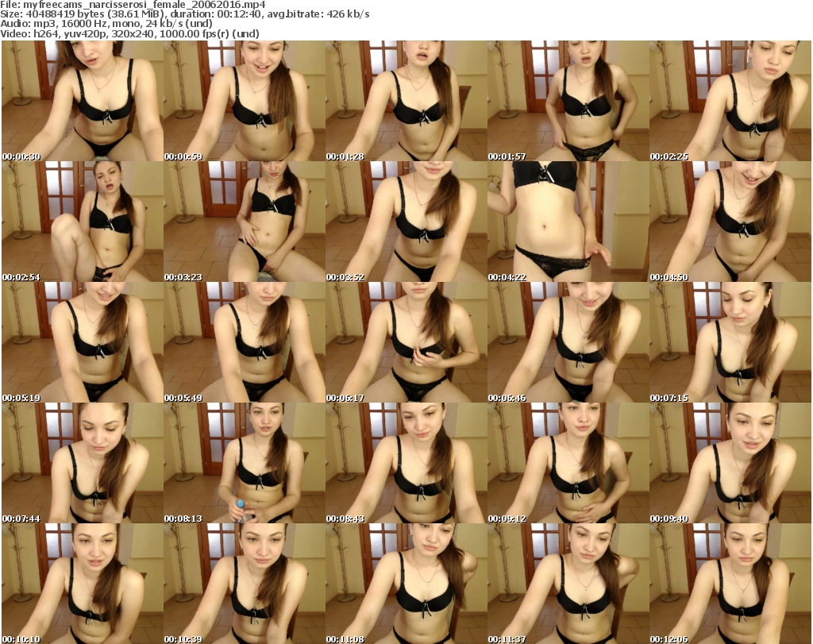
Task: Select the 'Video: h264, yuv420p' line
Action: (129, 33)
